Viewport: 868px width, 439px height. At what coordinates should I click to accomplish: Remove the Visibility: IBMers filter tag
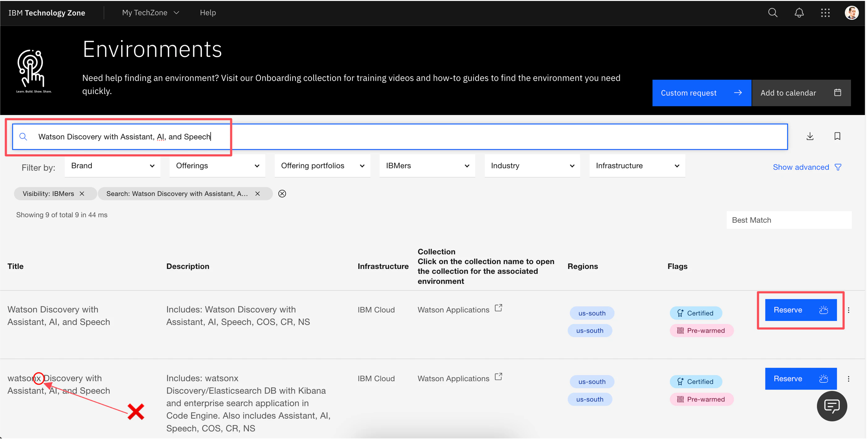click(x=82, y=194)
